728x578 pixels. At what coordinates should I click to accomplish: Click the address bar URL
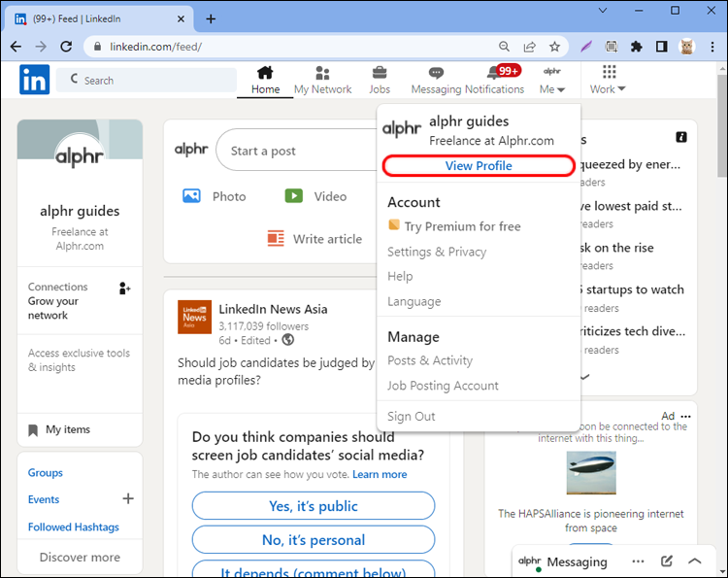[155, 47]
